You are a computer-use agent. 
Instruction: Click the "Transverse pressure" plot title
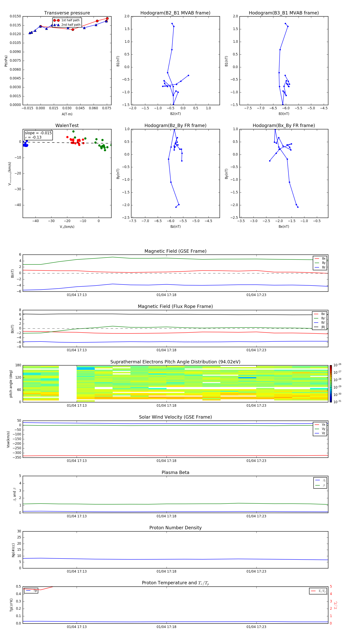(x=67, y=13)
